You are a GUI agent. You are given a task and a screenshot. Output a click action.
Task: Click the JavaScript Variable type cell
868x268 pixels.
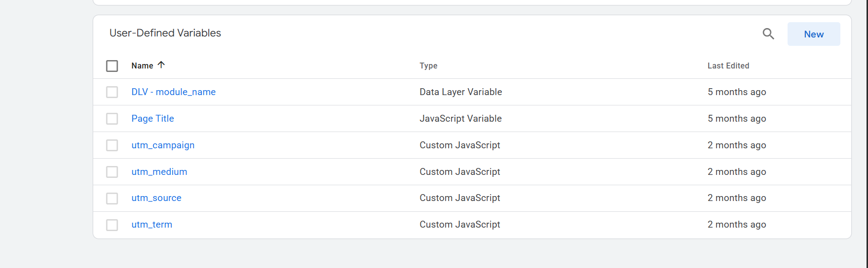[x=460, y=119]
